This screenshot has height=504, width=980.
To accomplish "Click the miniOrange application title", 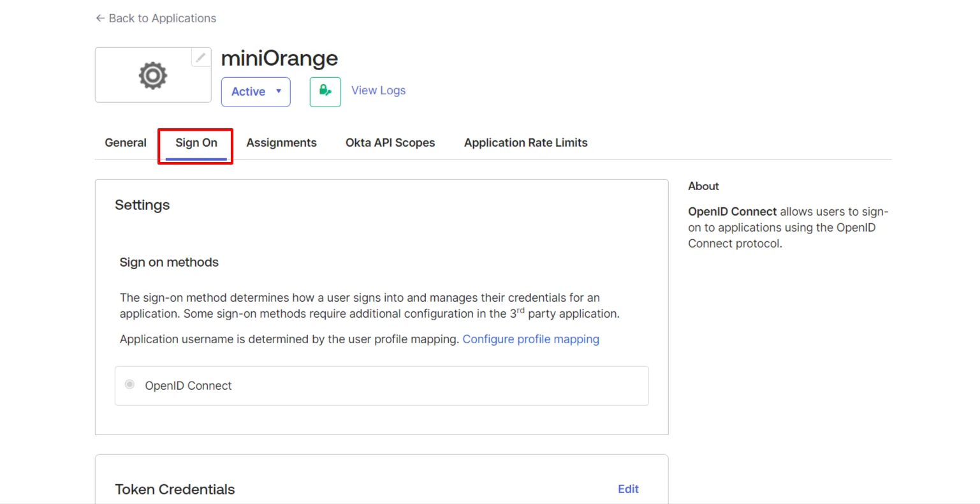I will [x=279, y=58].
